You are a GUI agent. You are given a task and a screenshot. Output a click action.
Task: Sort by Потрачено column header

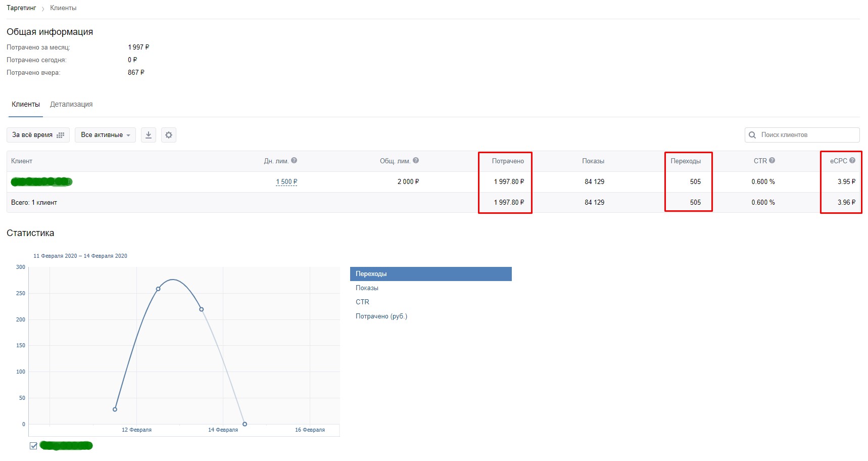[508, 161]
